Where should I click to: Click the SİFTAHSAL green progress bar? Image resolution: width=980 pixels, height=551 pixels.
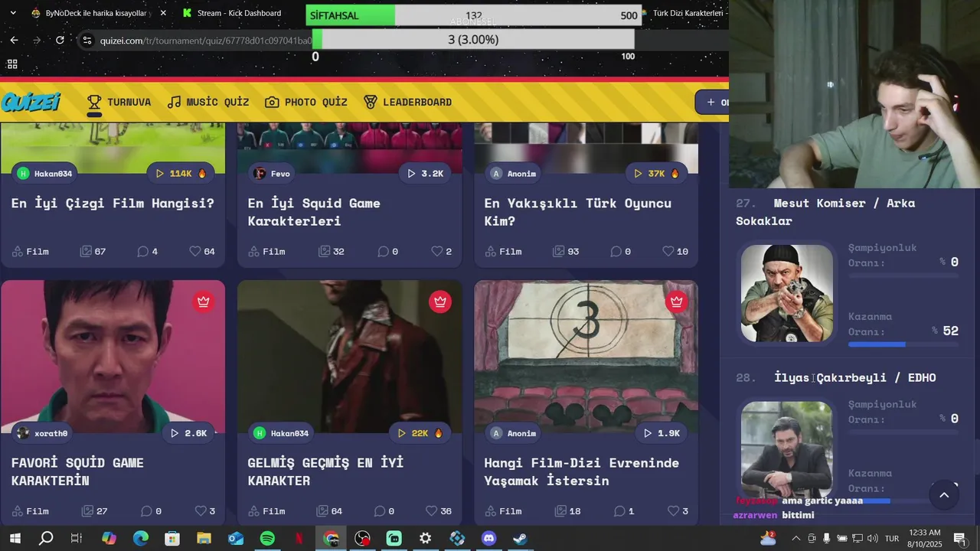350,15
